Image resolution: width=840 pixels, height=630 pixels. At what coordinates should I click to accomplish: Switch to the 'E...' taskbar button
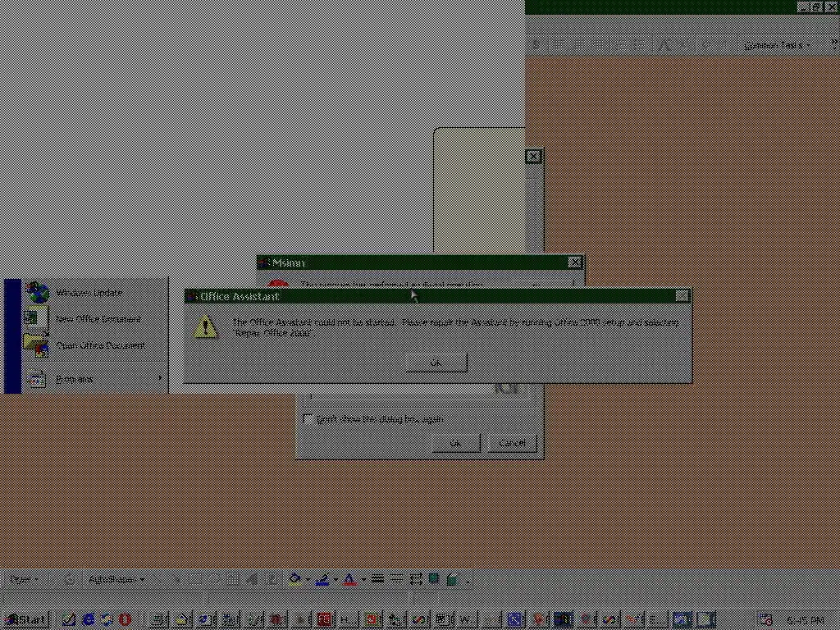pyautogui.click(x=657, y=620)
